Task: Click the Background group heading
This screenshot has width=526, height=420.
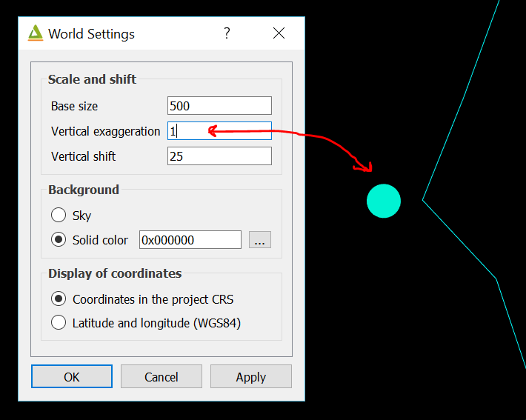Action: (84, 190)
